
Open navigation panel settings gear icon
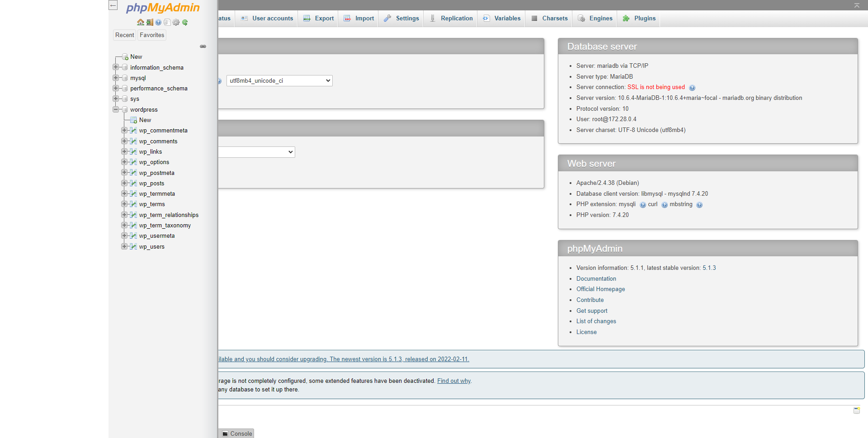[176, 22]
